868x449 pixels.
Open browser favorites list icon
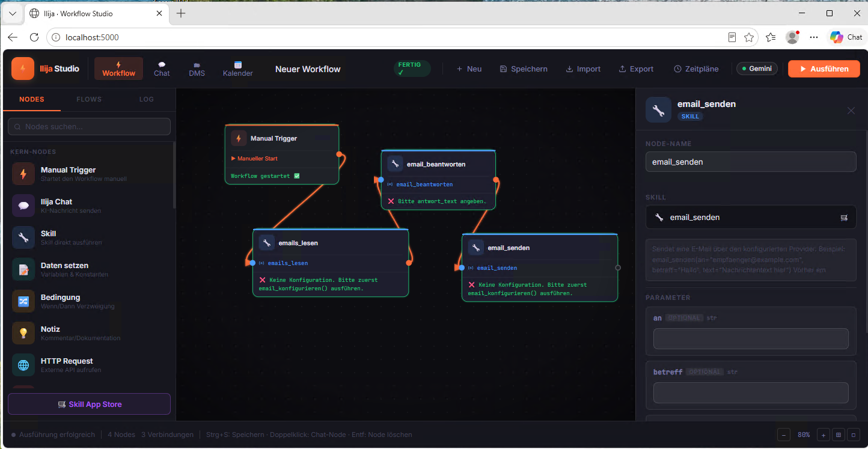tap(771, 37)
